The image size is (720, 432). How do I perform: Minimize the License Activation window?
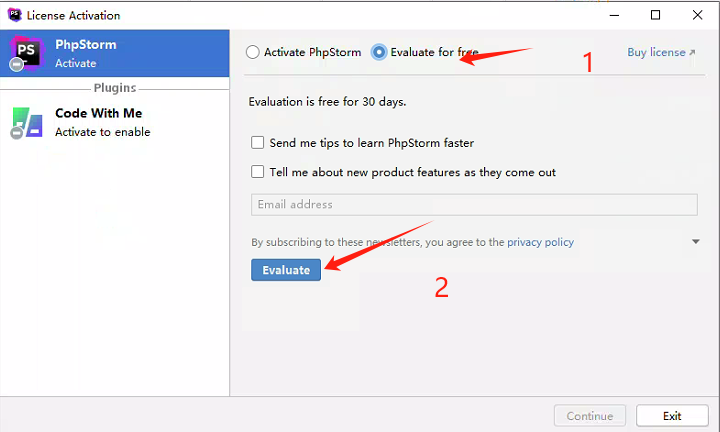pos(614,15)
